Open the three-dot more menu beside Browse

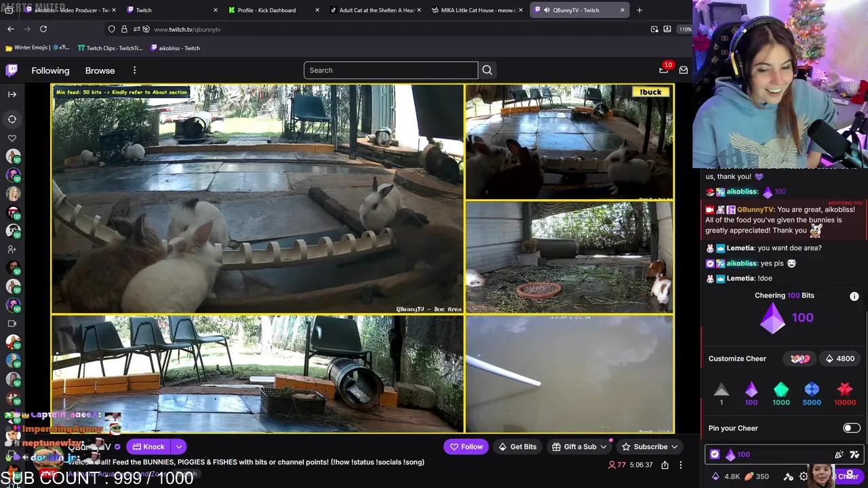click(x=134, y=70)
